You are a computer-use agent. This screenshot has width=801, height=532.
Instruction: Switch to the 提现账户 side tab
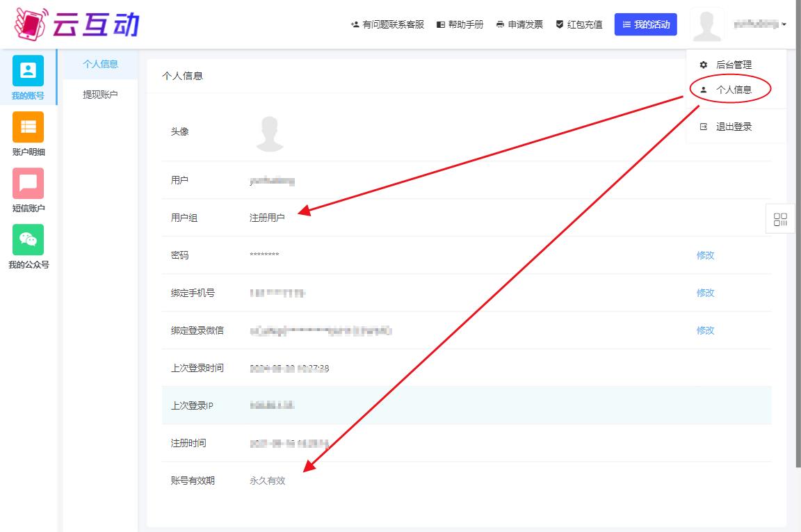coord(100,95)
